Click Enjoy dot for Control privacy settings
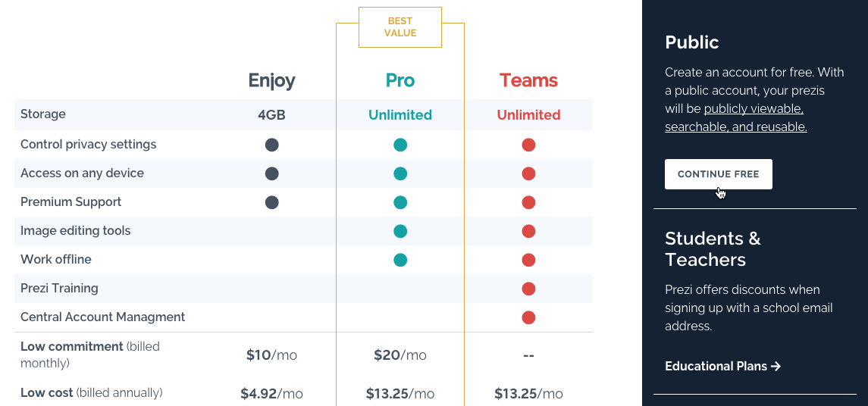The image size is (868, 406). point(271,145)
